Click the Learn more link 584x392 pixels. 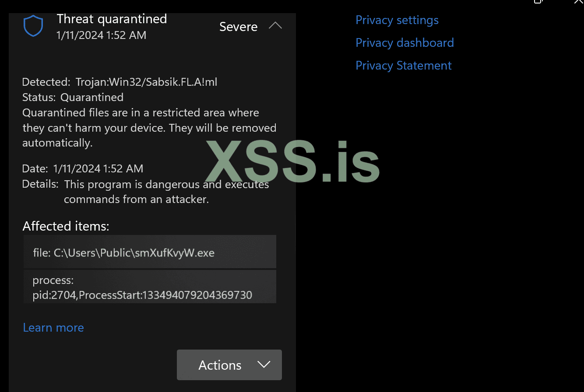53,328
